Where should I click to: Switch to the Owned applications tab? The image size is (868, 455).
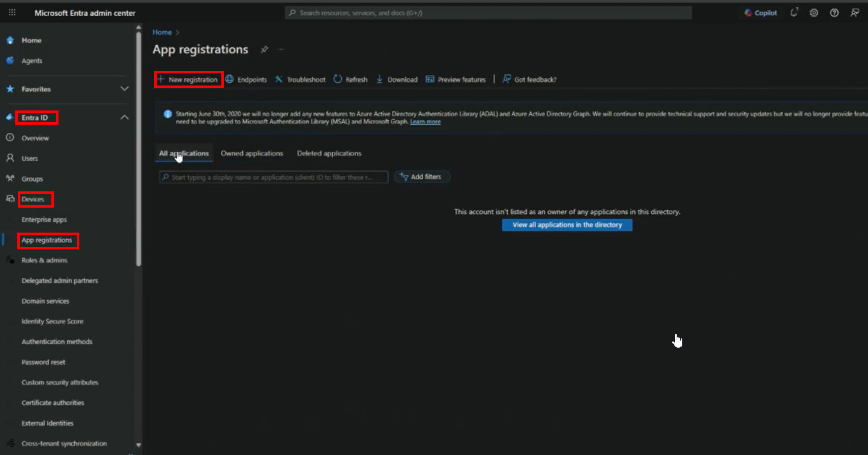(x=252, y=153)
